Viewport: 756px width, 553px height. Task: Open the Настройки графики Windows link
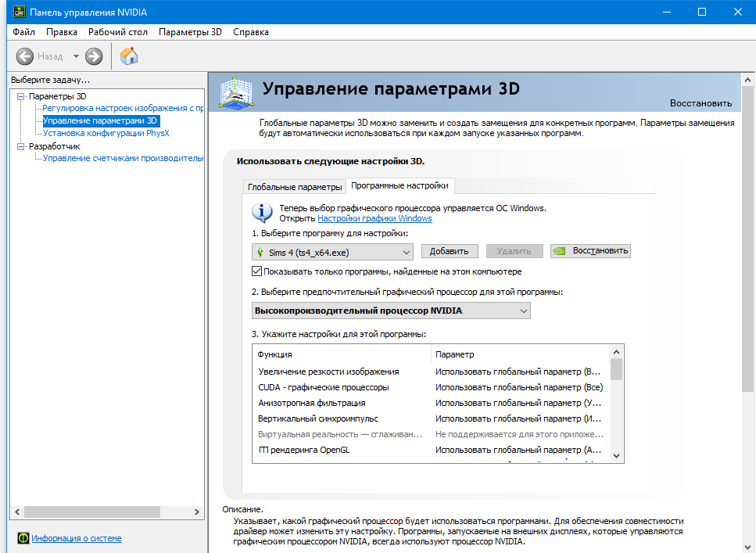point(374,218)
